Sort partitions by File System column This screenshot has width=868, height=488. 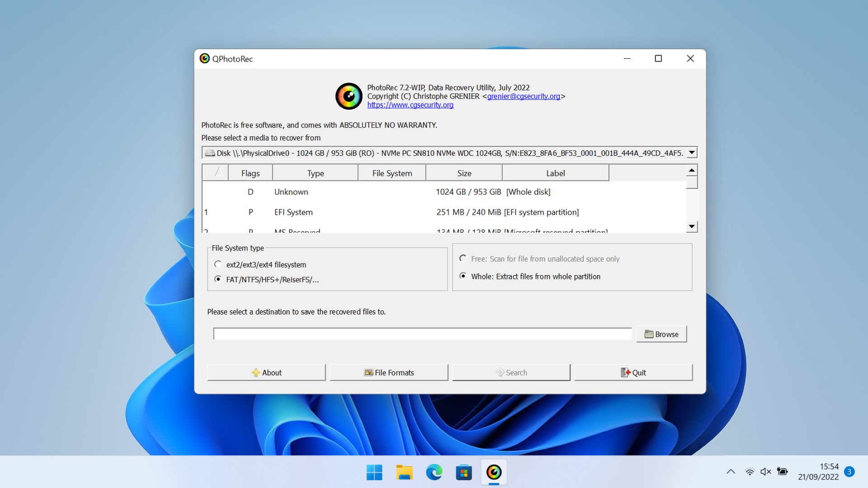(x=392, y=173)
